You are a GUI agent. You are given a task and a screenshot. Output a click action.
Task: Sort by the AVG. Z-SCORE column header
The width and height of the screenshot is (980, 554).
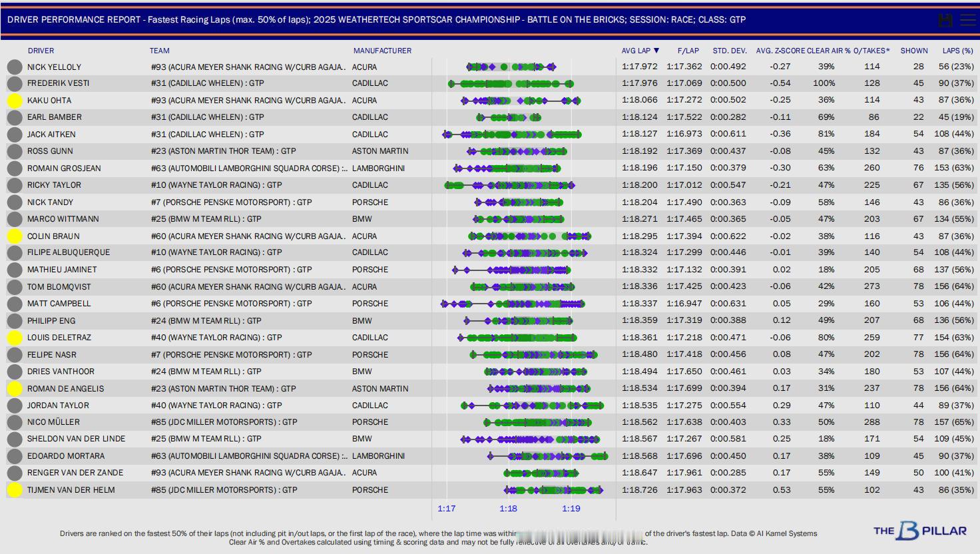point(780,51)
